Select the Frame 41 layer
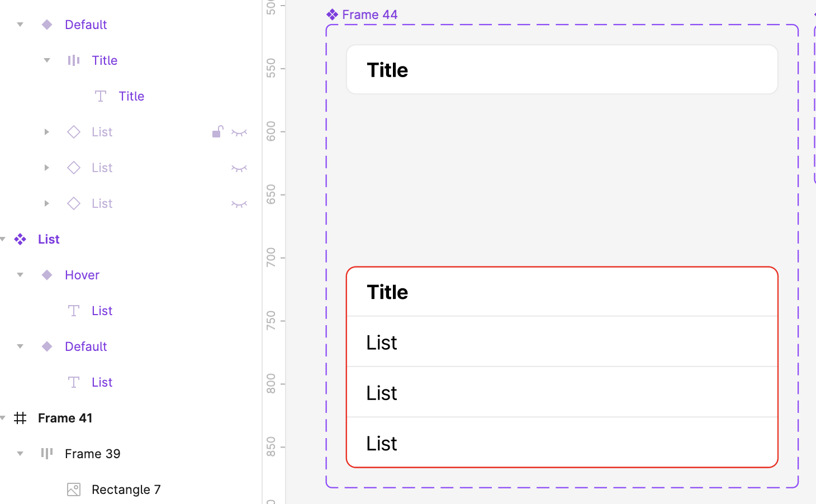The image size is (816, 504). tap(65, 418)
